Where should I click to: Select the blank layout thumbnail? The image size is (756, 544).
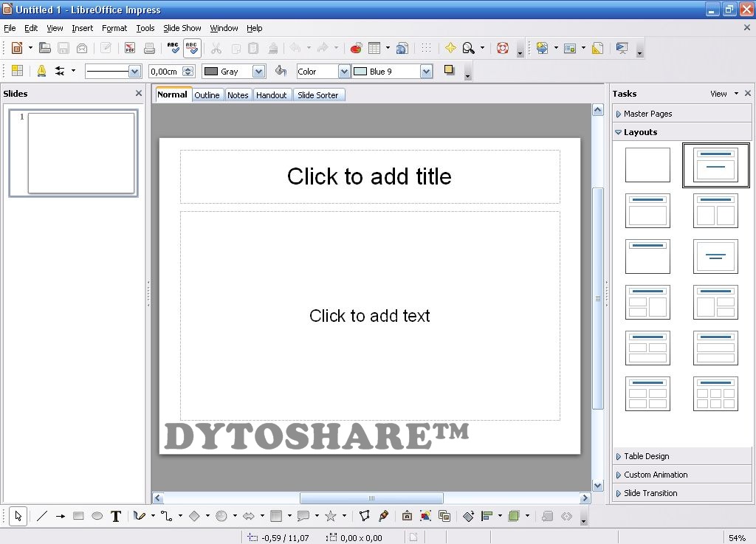[x=647, y=165]
